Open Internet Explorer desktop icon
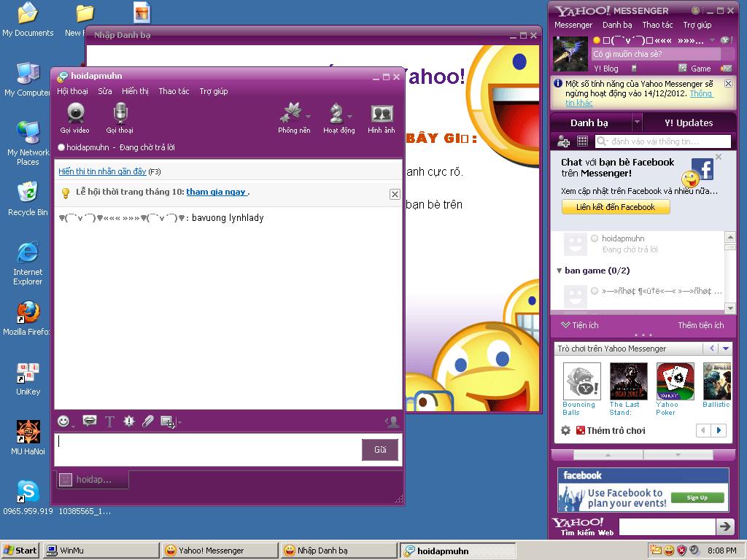The image size is (747, 560). [x=28, y=252]
